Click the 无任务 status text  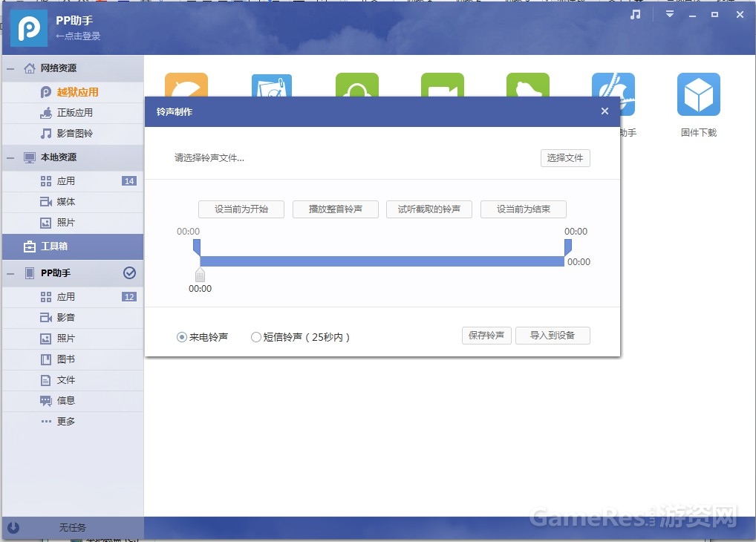(72, 528)
